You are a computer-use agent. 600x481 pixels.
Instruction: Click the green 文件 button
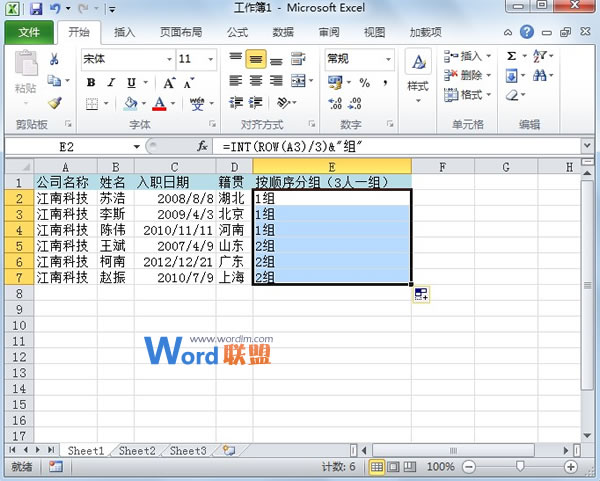coord(29,32)
